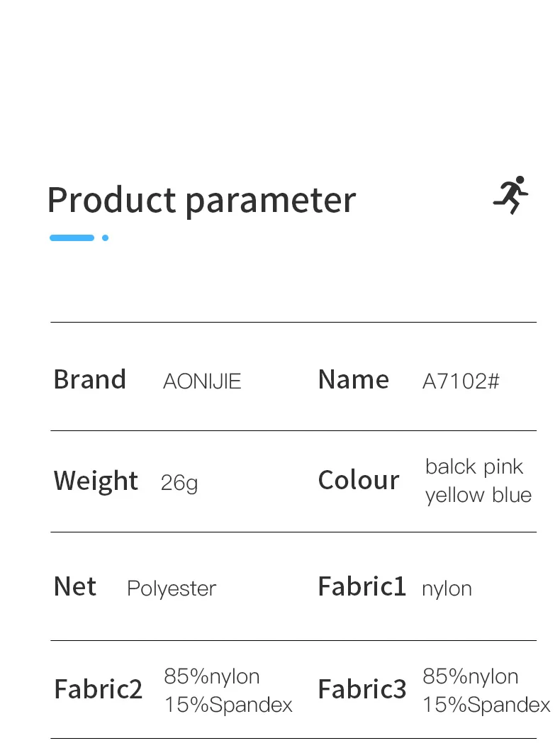Click the Polyester value
Image resolution: width=560 pixels, height=748 pixels.
click(172, 588)
